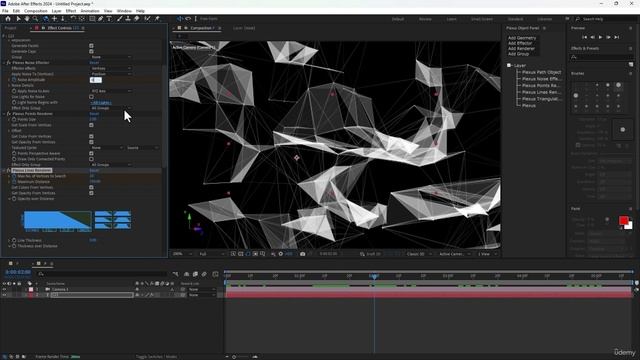
Task: Open the Apply Noise to Axis dropdown
Action: point(111,91)
